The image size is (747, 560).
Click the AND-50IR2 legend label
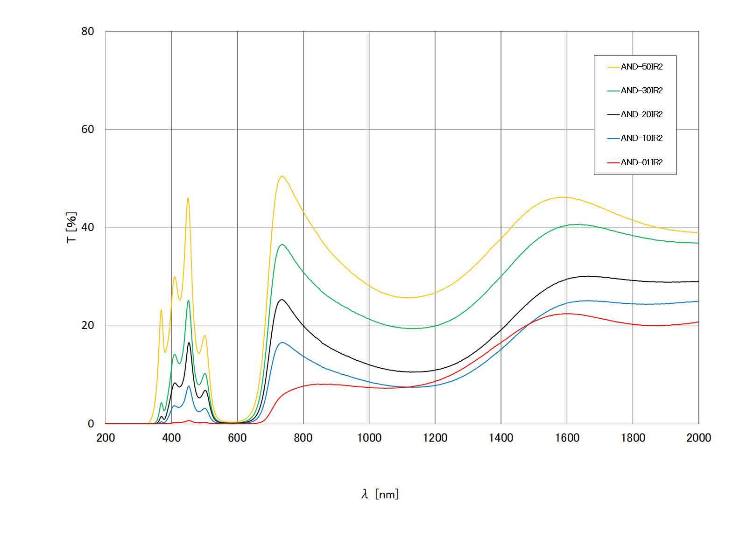[641, 67]
